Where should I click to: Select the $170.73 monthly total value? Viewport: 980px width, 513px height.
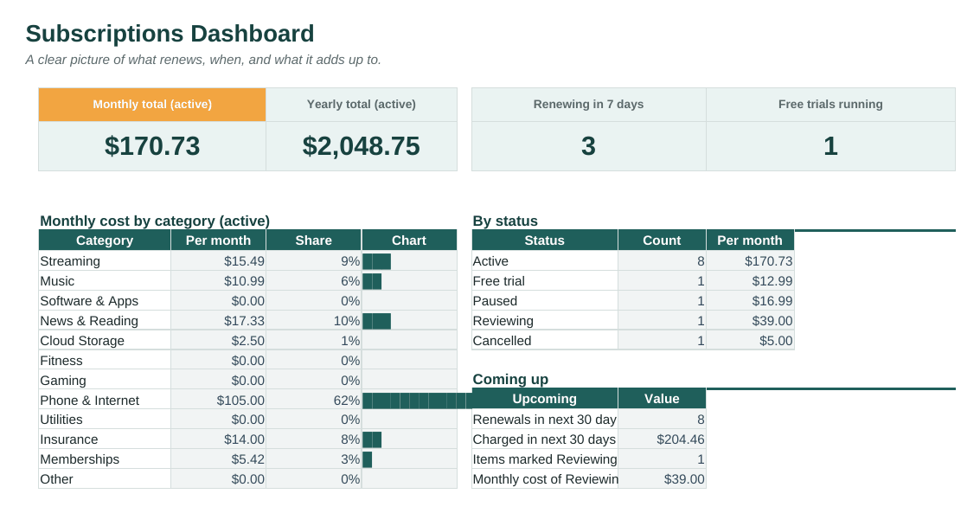point(152,146)
